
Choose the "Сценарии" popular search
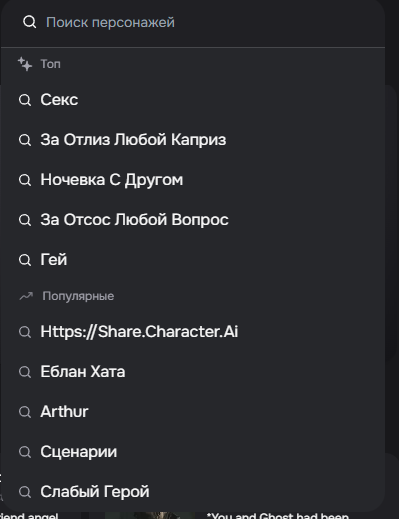point(193,452)
